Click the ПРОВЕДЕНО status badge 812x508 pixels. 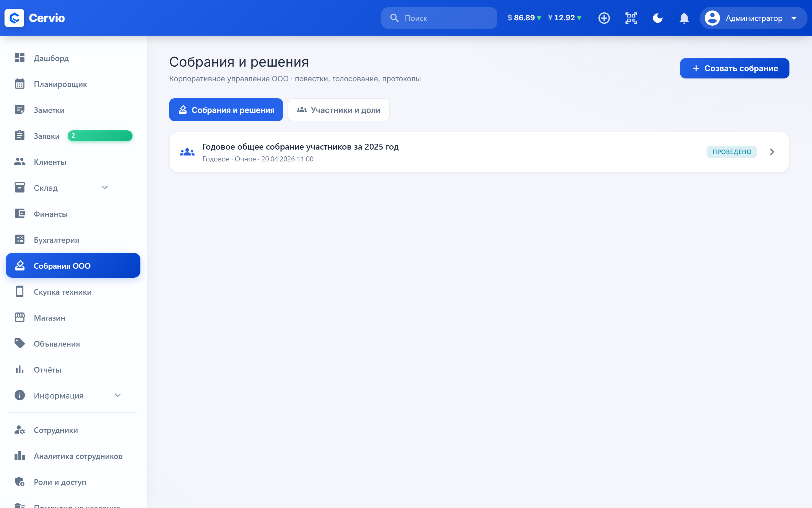pos(732,152)
